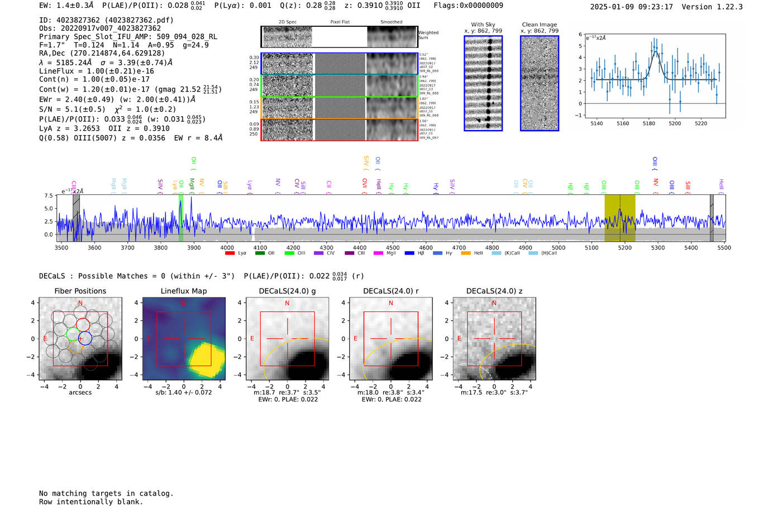The width and height of the screenshot is (782, 532).
Task: Click the Hβ blue legend swatch
Action: (409, 253)
